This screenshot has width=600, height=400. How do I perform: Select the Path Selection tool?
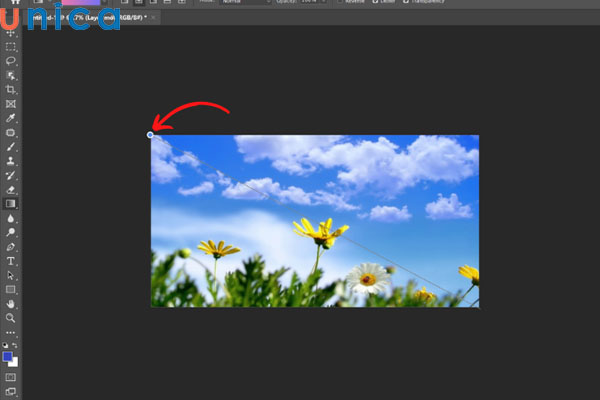tap(10, 275)
